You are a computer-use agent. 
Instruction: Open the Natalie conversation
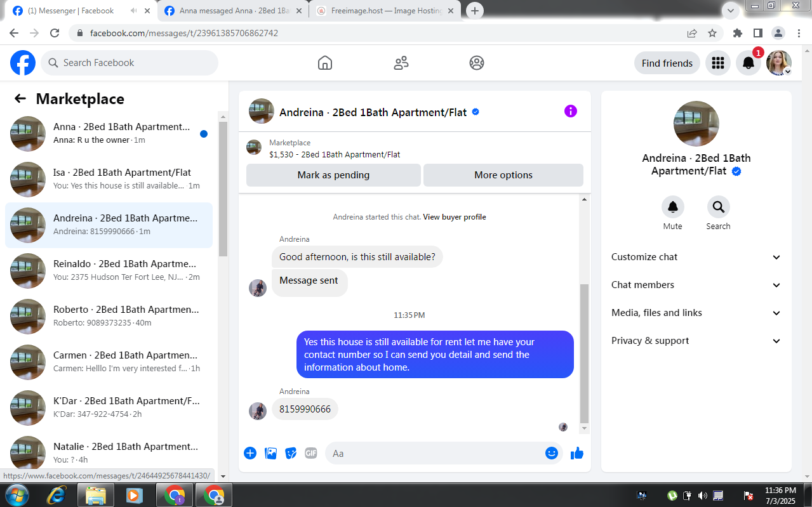(x=109, y=451)
